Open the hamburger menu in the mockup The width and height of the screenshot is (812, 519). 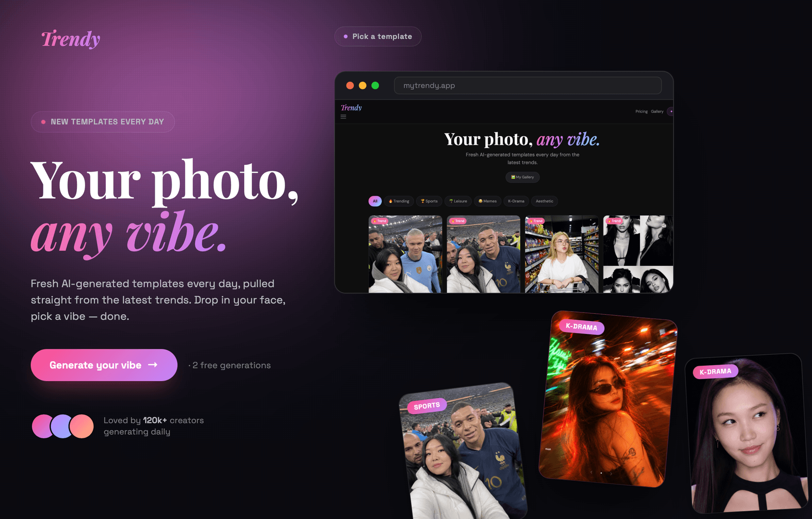(343, 117)
